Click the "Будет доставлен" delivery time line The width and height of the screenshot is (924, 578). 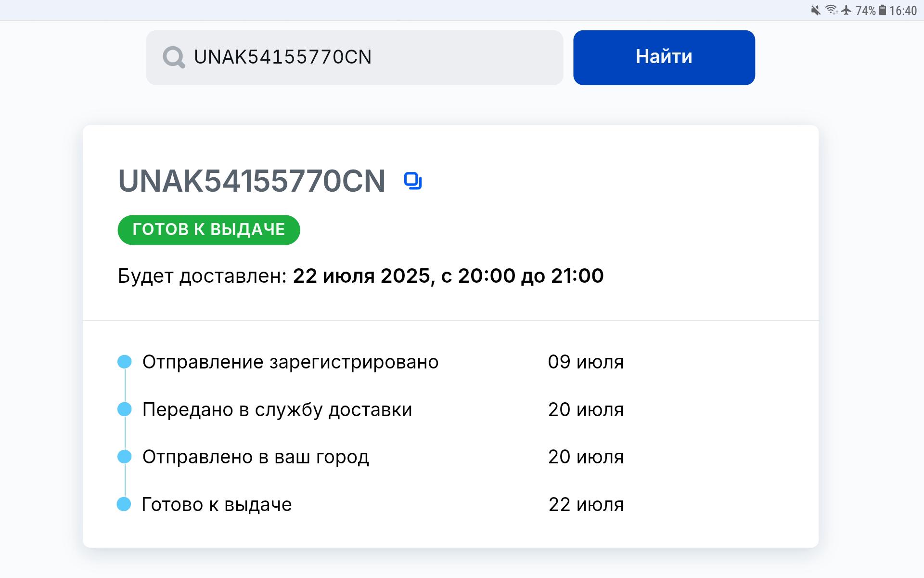pyautogui.click(x=360, y=276)
